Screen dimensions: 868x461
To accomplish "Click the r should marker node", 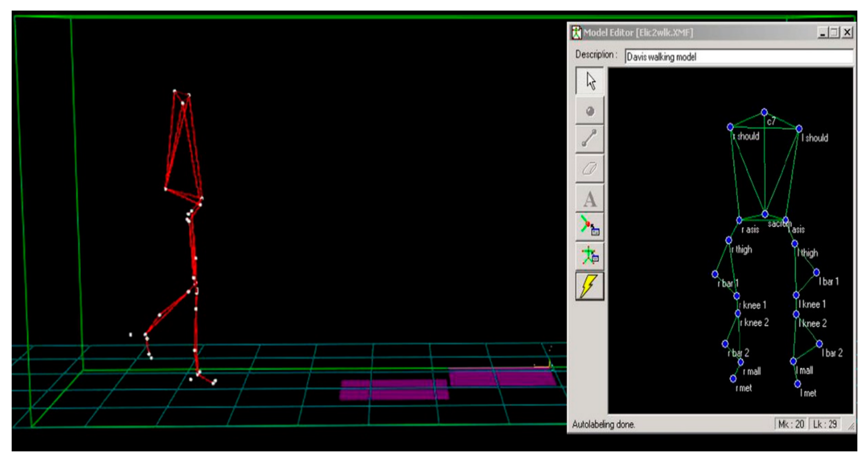I will coord(730,127).
